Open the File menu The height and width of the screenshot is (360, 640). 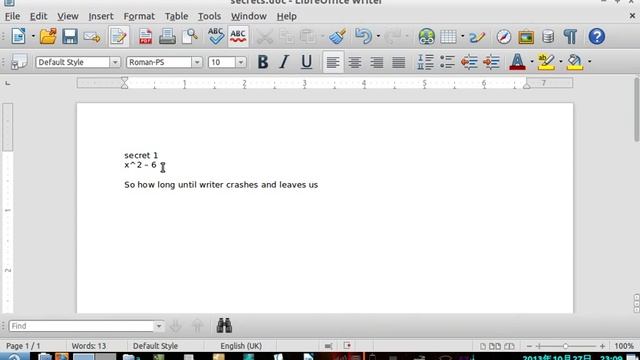click(x=12, y=16)
